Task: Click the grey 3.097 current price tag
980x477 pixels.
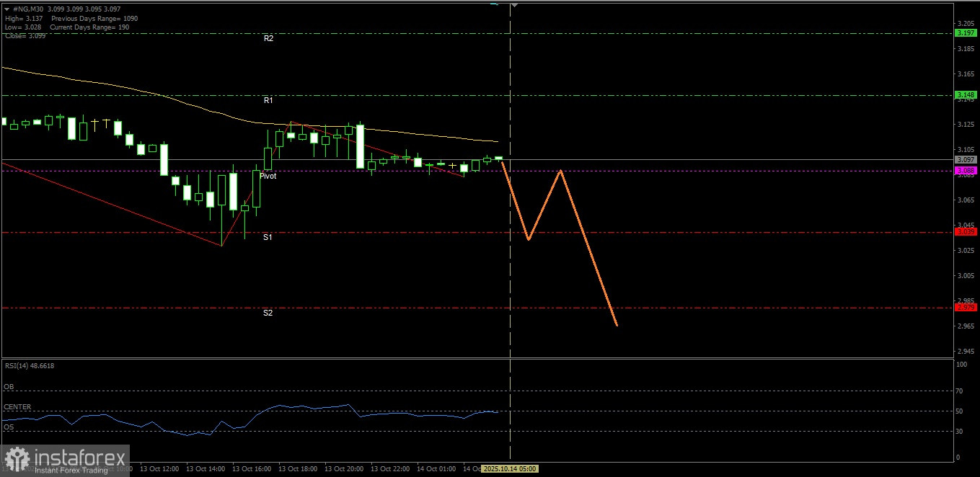Action: coord(966,159)
